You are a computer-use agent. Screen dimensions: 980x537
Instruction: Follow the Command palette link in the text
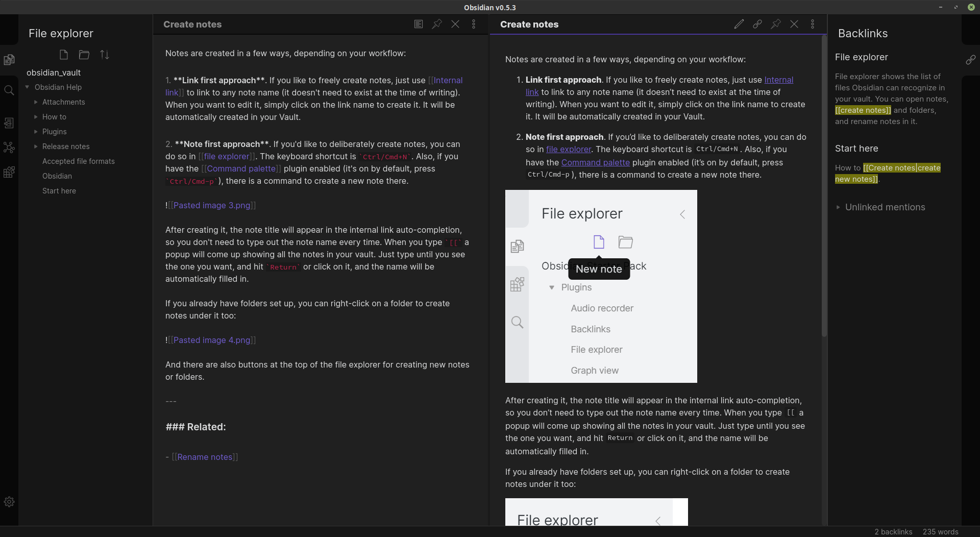(x=595, y=162)
